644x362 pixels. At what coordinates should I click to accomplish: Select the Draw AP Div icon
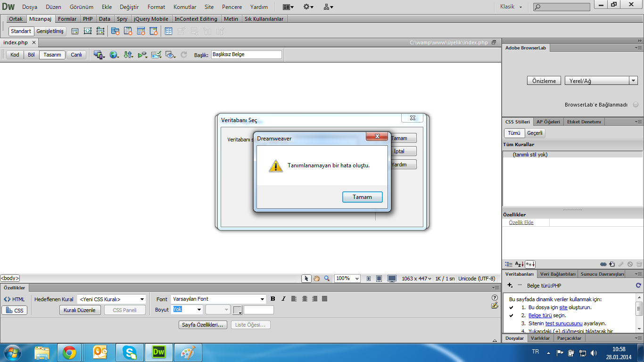click(x=100, y=31)
